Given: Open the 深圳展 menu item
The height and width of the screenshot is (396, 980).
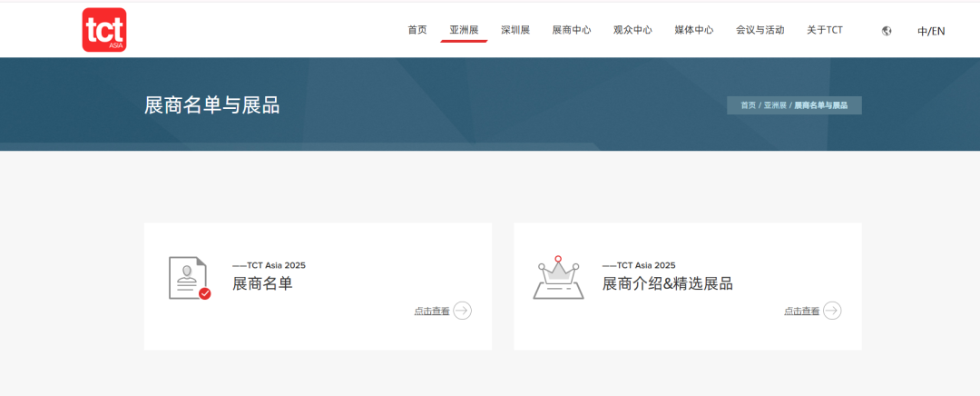Looking at the screenshot, I should pos(515,30).
